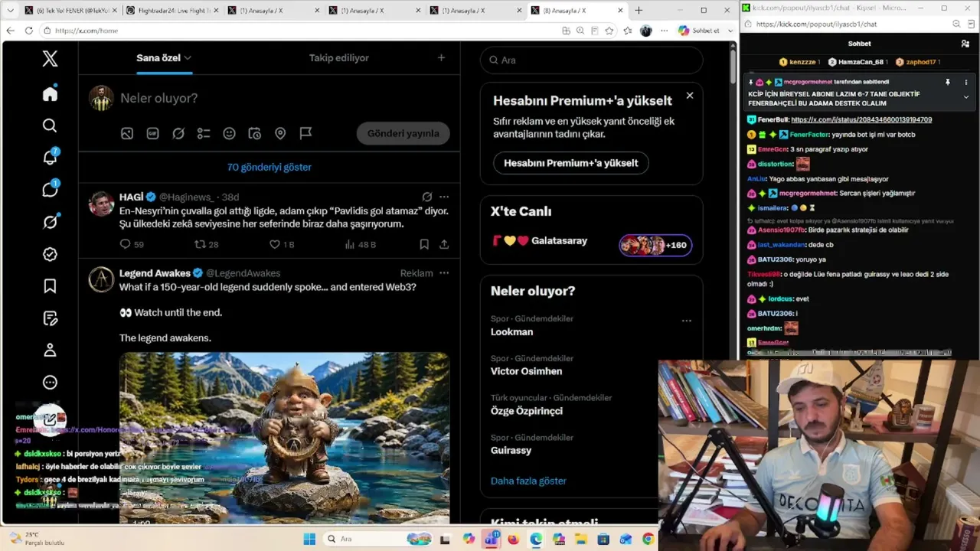The width and height of the screenshot is (980, 551).
Task: Expand the pinned Kick chat message
Action: [966, 97]
